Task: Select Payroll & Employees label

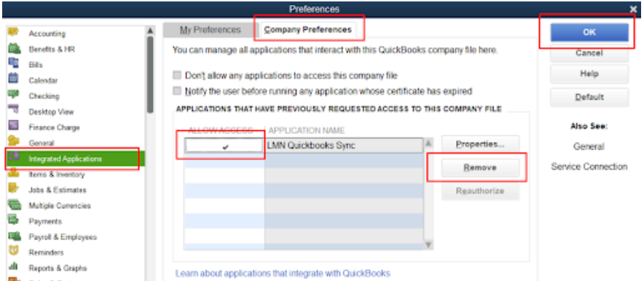Action: [x=63, y=237]
